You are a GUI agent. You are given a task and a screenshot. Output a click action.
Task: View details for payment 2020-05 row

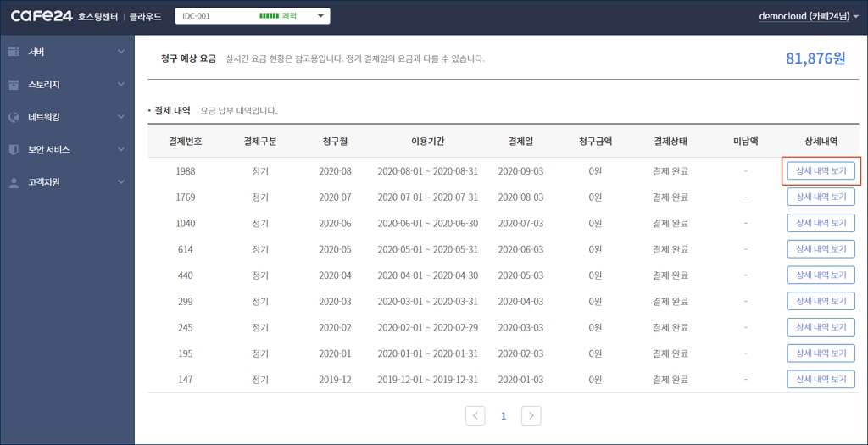pyautogui.click(x=821, y=249)
